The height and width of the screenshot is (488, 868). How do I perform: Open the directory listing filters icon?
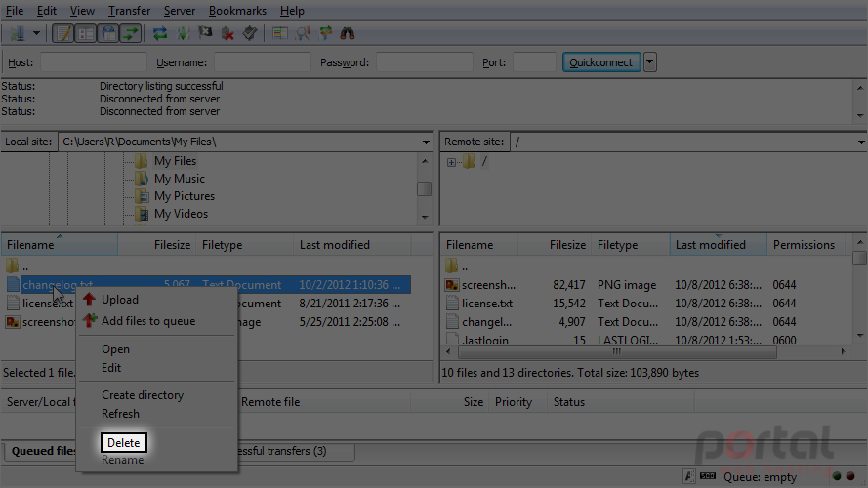tap(279, 34)
